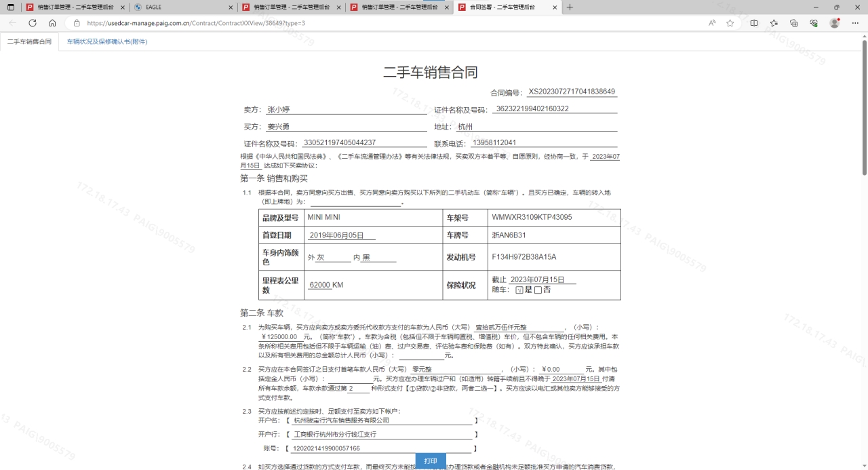Go back to the previous page
This screenshot has width=868, height=470.
(x=12, y=23)
